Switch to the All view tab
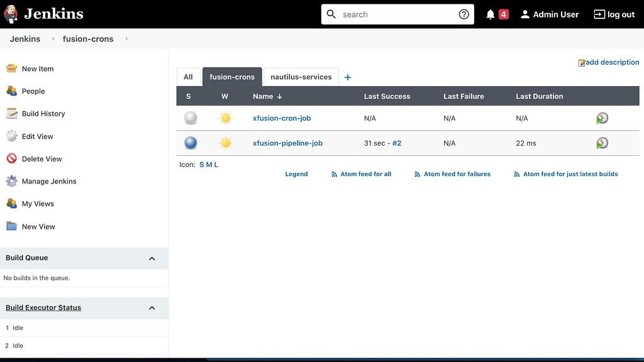The image size is (644, 362). click(x=188, y=77)
